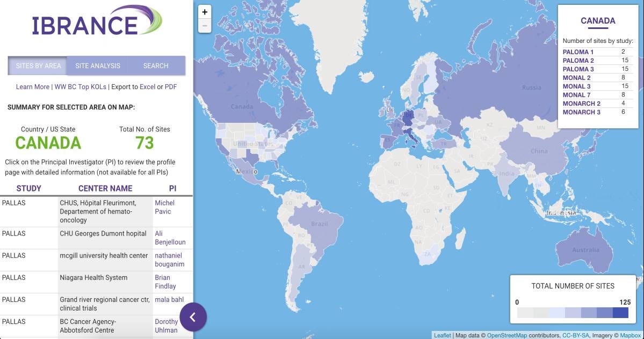
Task: Open Michel Pavic's PI profile
Action: (x=165, y=207)
